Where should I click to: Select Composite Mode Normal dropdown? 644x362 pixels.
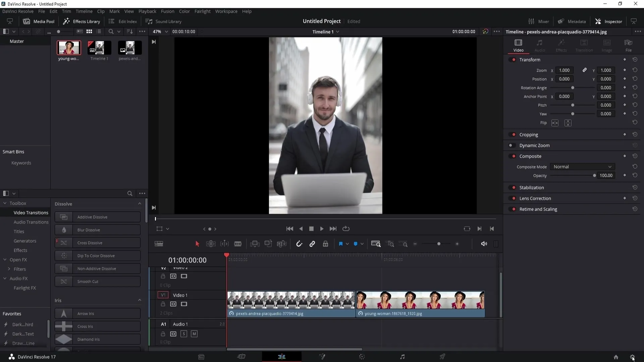(x=582, y=167)
